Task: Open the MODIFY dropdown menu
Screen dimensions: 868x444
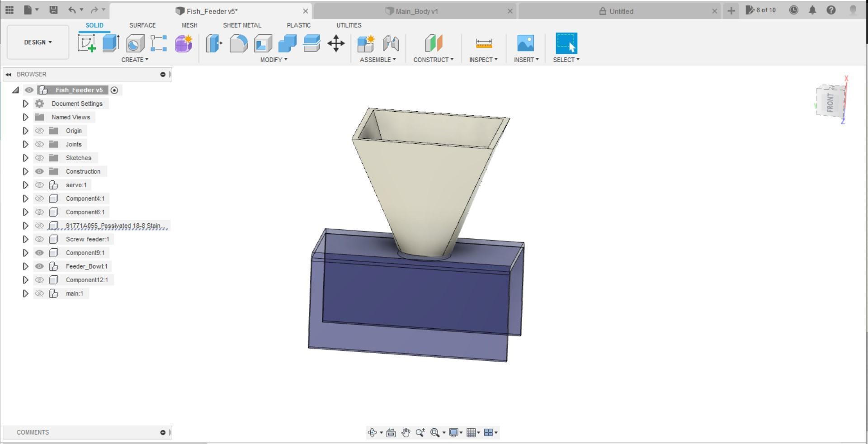Action: 274,60
